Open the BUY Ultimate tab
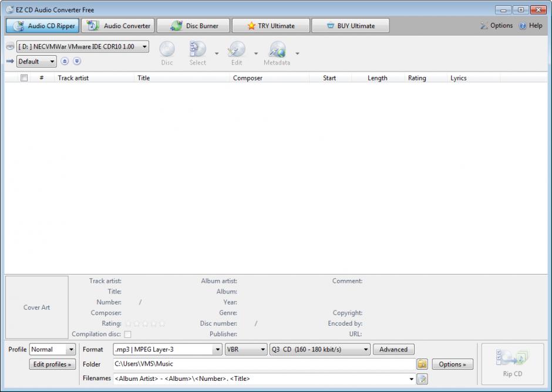Screen dimensions: 552x392 350,26
